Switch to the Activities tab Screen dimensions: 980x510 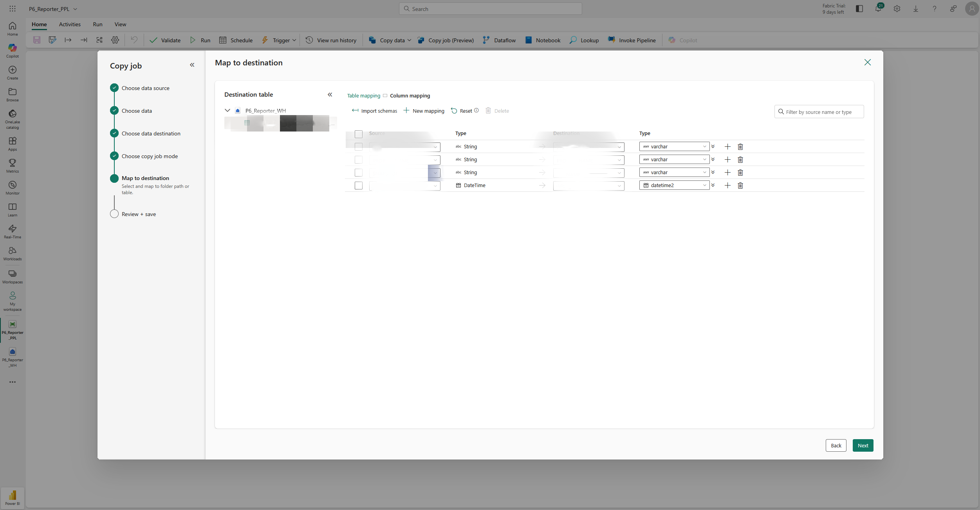[69, 24]
